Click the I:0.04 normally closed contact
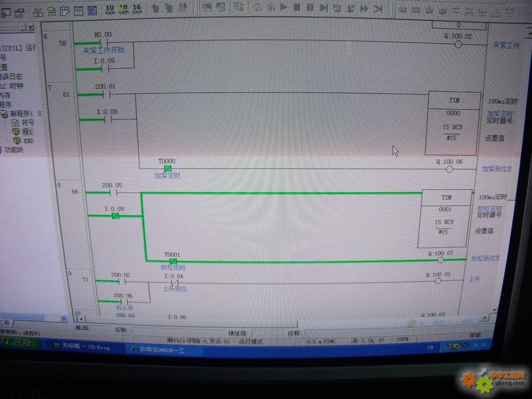The image size is (532, 399). coord(174,282)
